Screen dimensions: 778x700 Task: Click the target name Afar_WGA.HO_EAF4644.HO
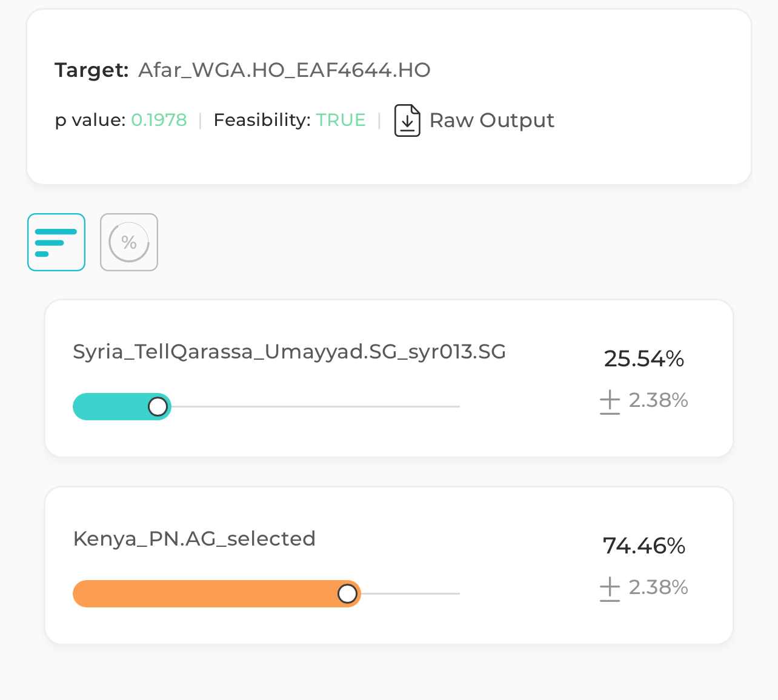(x=284, y=70)
